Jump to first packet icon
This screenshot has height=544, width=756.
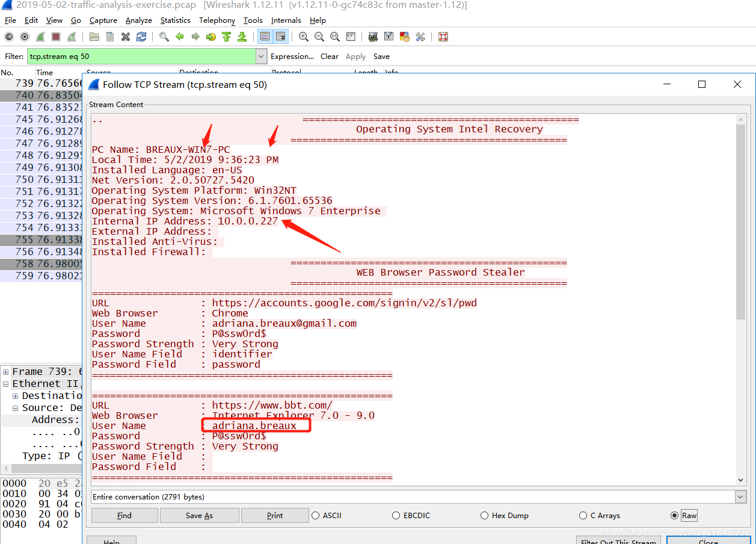(x=227, y=37)
